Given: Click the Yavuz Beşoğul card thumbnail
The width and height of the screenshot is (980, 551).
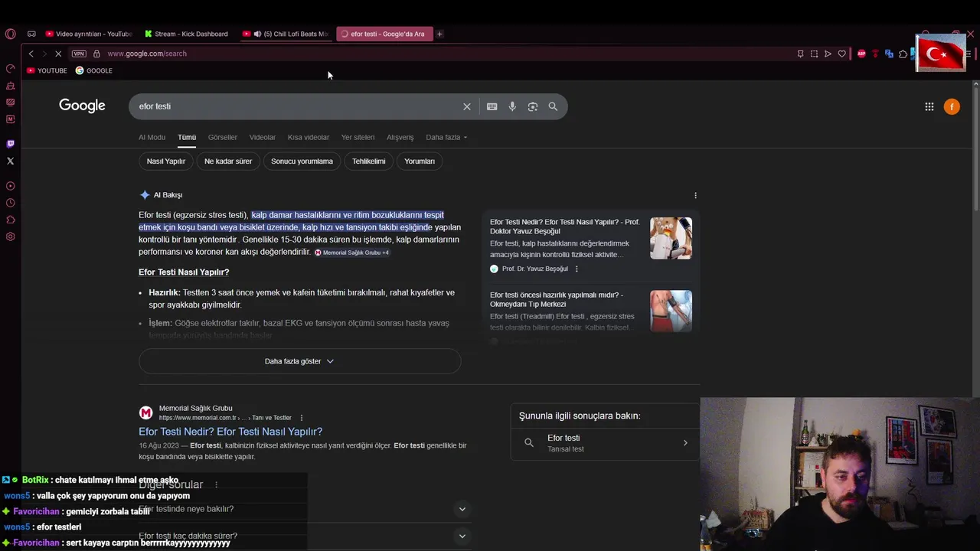Looking at the screenshot, I should pos(671,238).
